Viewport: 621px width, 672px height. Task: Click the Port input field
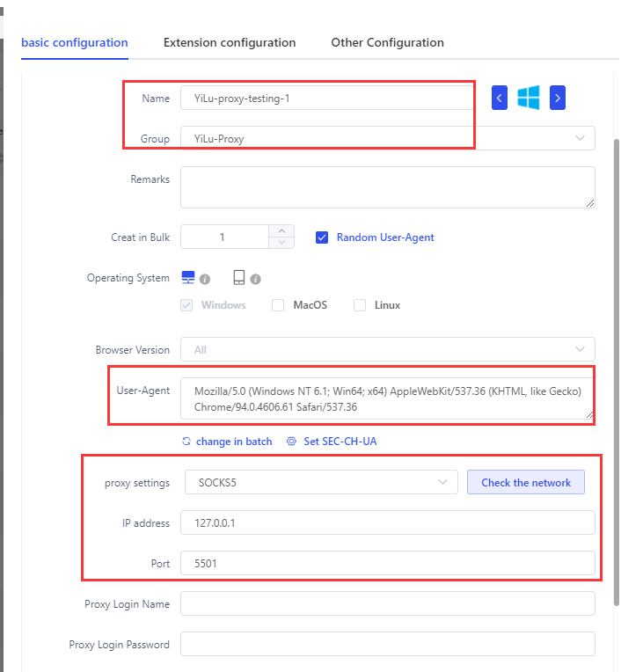point(387,563)
